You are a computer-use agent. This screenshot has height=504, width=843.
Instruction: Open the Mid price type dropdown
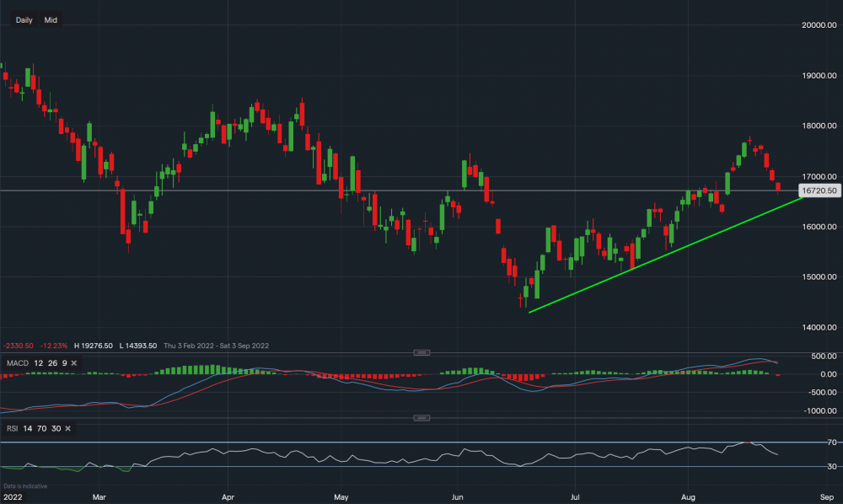[51, 19]
